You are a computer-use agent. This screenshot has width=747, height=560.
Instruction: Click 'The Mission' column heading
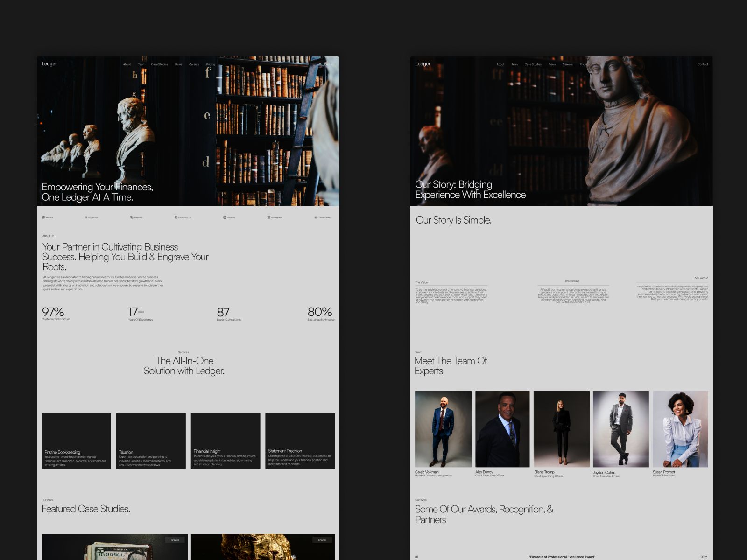click(572, 281)
